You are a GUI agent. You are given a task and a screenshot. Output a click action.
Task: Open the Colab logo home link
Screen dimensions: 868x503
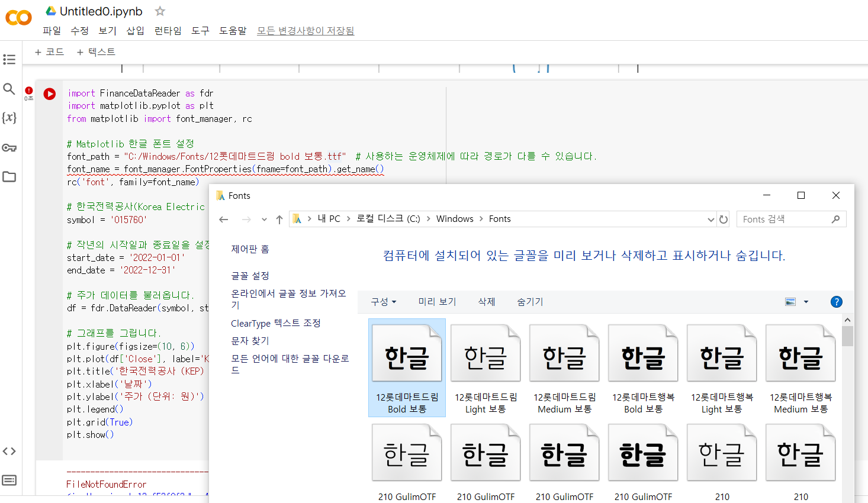click(18, 18)
